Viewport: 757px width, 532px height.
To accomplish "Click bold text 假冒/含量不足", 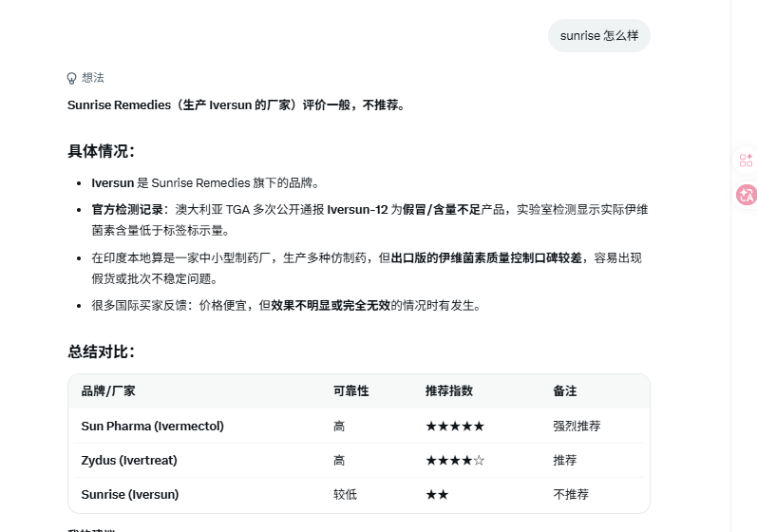I will click(x=442, y=210).
